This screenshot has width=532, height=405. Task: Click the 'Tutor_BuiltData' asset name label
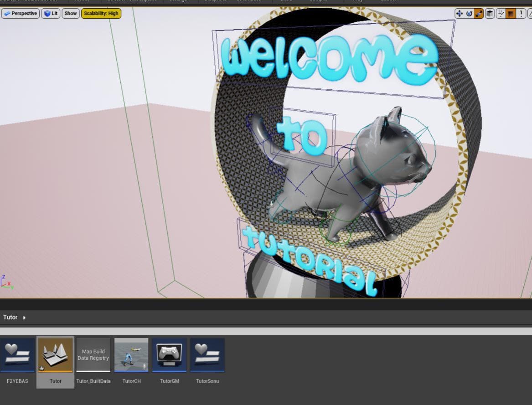[93, 381]
